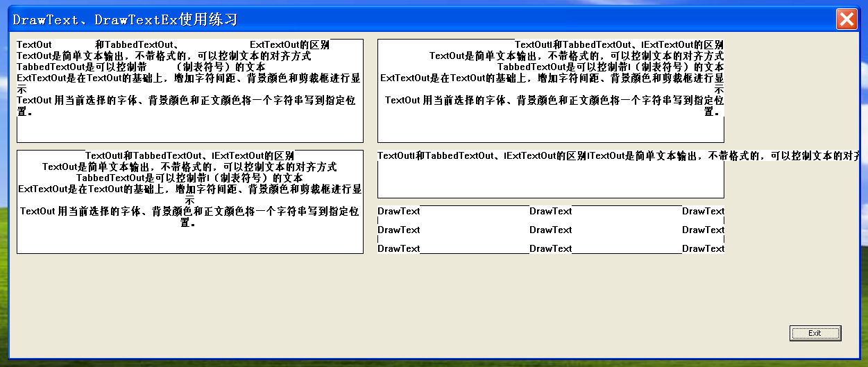The image size is (868, 367).
Task: Click 'TextOut 用当前选择的字体' line in the right-aligned box
Action: 554,101
